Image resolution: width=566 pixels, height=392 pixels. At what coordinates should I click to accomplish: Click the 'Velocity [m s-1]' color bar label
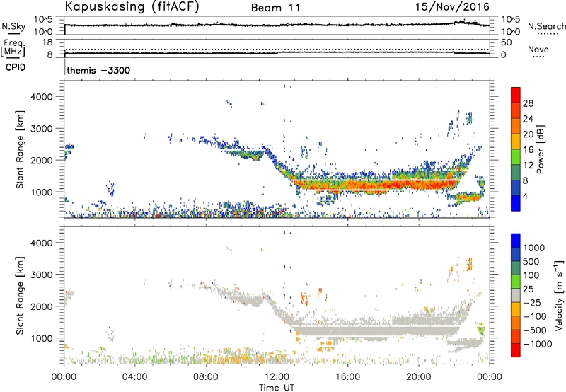pyautogui.click(x=559, y=295)
